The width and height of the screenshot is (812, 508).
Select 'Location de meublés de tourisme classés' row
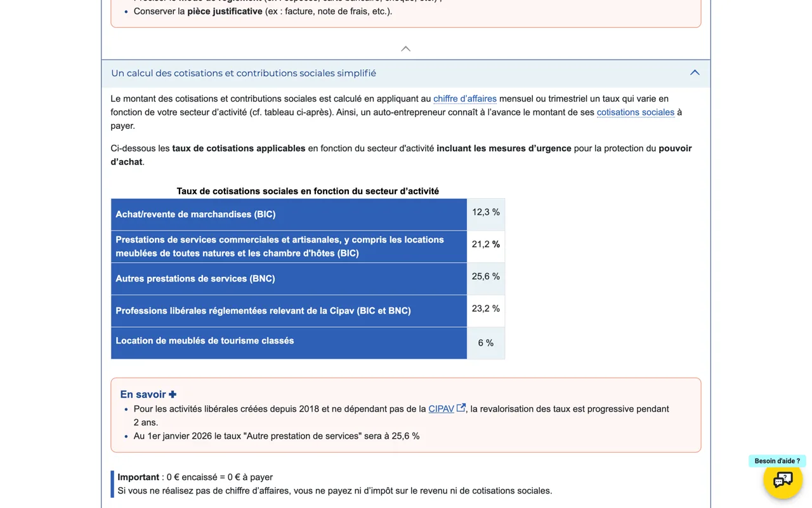[289, 343]
